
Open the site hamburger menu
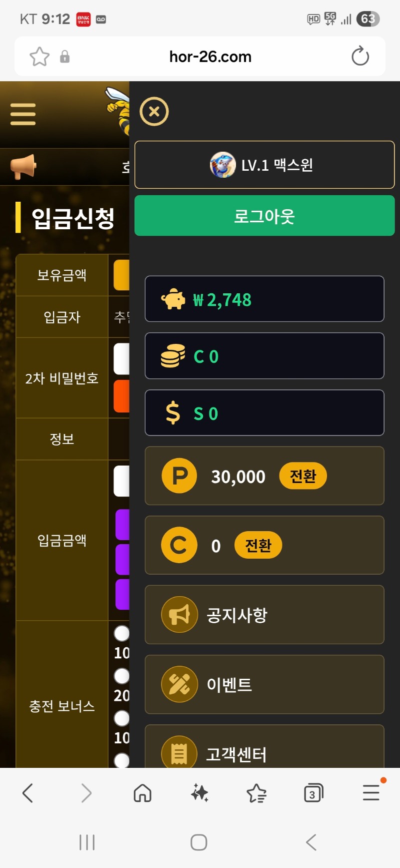pos(22,113)
